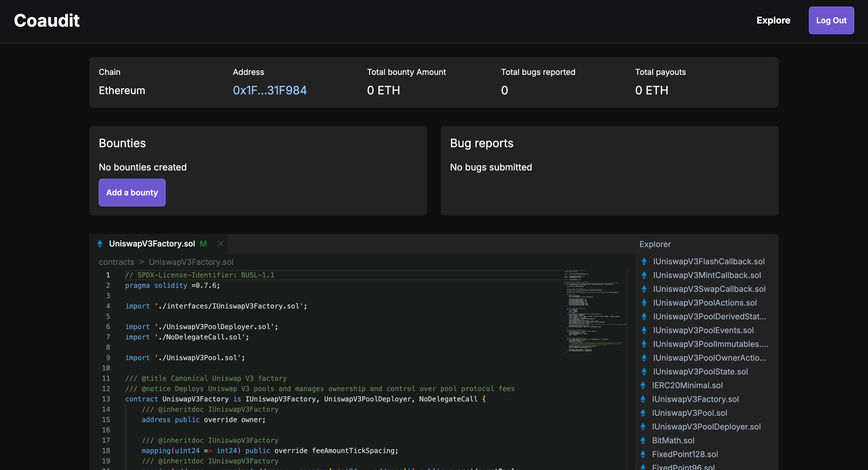This screenshot has height=470, width=868.
Task: Open IUniswapV3PoolOwnerActio... file
Action: 709,358
